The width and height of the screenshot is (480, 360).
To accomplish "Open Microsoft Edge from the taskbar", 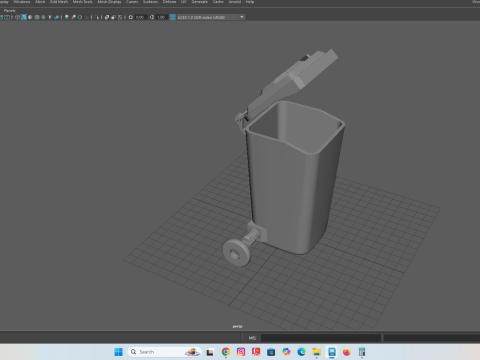I will (301, 352).
